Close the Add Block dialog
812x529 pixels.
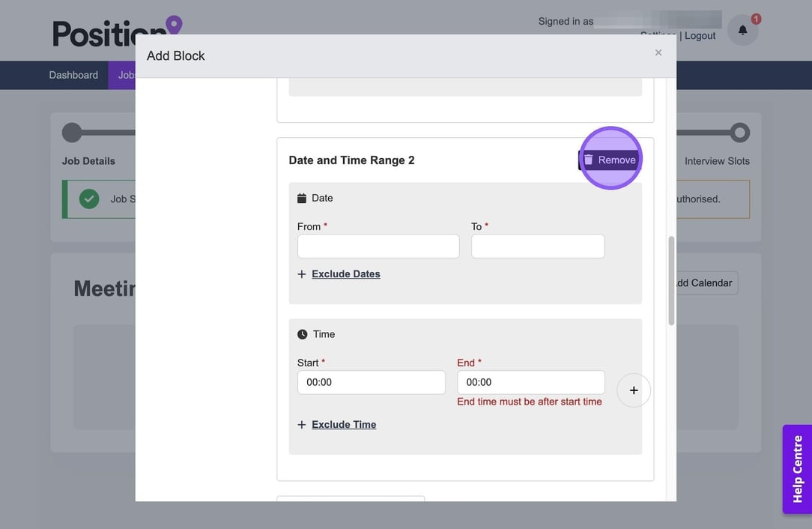658,52
